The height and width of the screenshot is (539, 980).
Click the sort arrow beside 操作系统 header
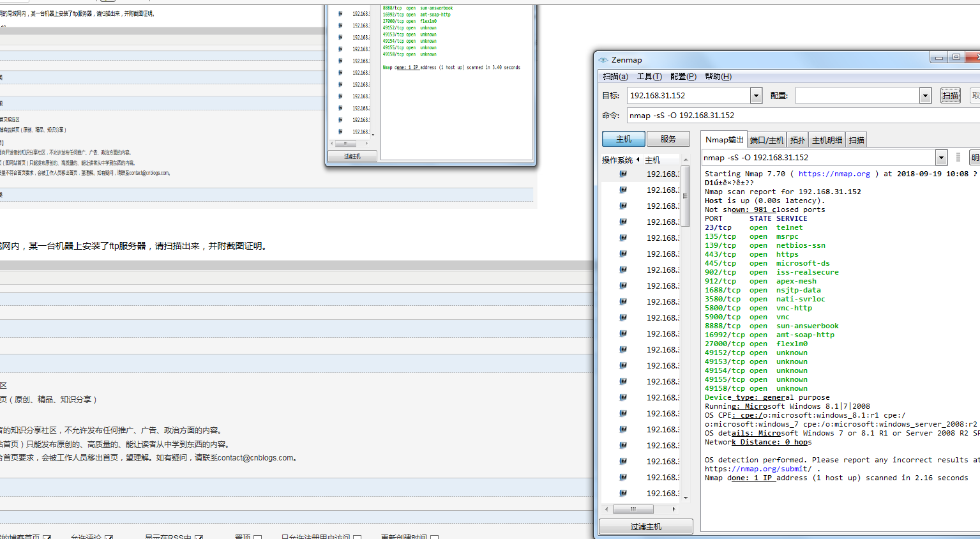coord(638,160)
